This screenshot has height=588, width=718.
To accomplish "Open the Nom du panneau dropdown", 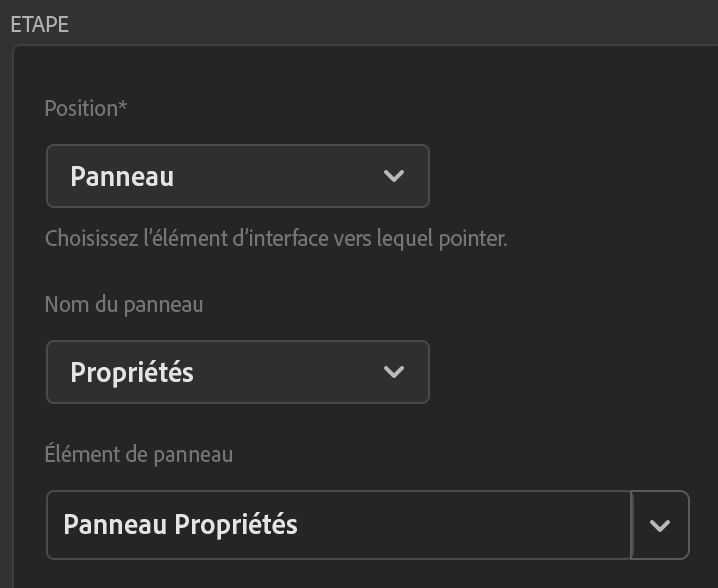I will [x=237, y=372].
